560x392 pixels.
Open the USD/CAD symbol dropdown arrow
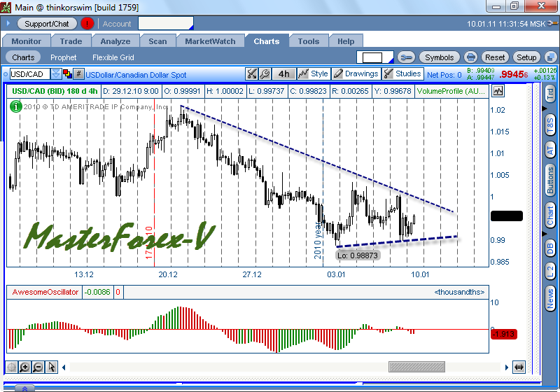coord(56,74)
